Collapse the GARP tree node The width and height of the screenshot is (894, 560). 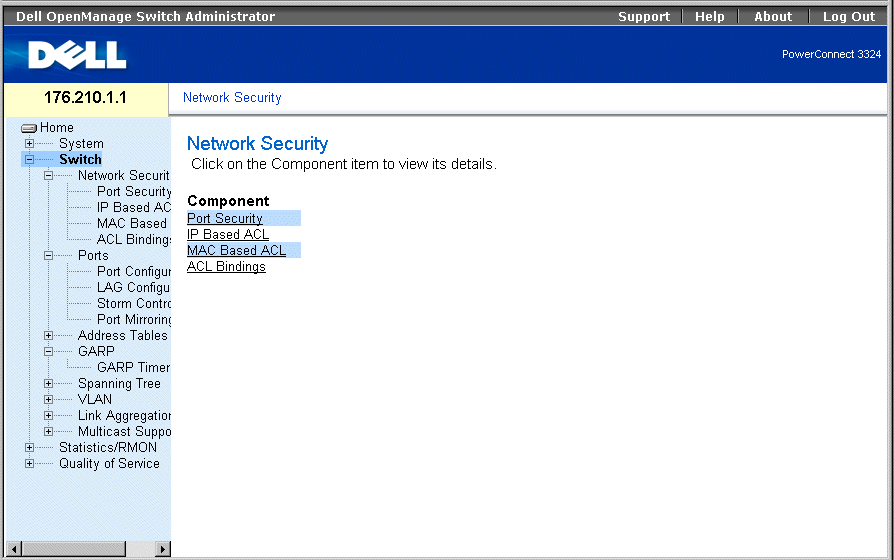48,351
